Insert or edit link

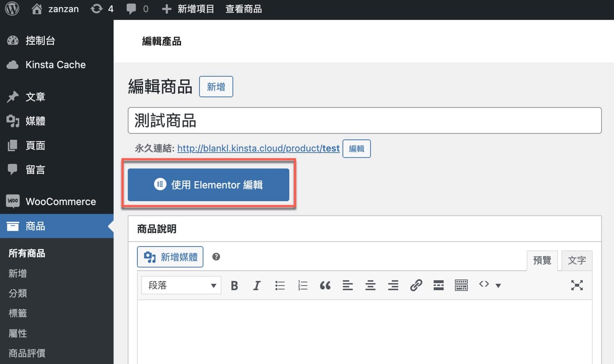click(x=416, y=286)
